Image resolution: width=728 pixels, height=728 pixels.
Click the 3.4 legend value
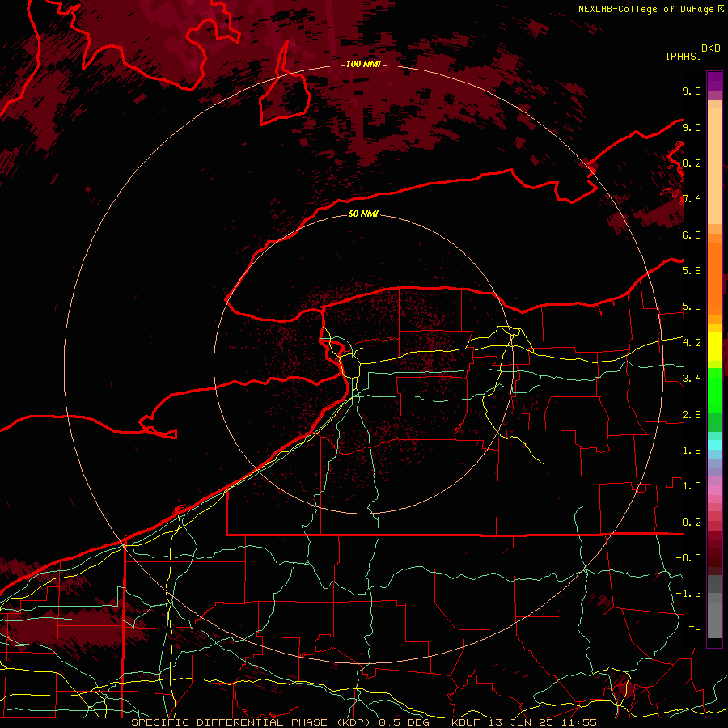coord(692,379)
